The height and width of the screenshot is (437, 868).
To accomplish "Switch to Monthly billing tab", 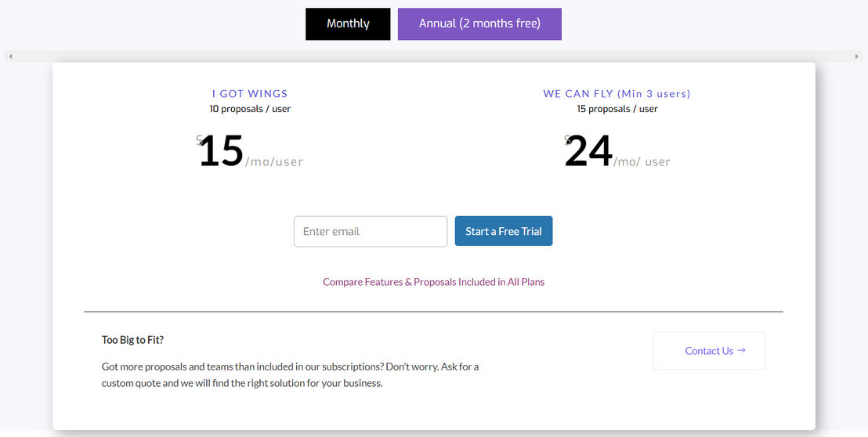I will pos(348,23).
